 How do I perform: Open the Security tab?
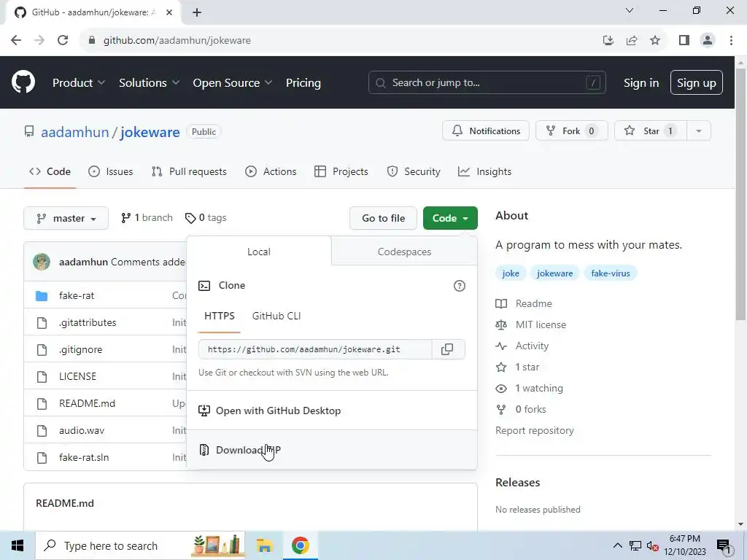[414, 171]
